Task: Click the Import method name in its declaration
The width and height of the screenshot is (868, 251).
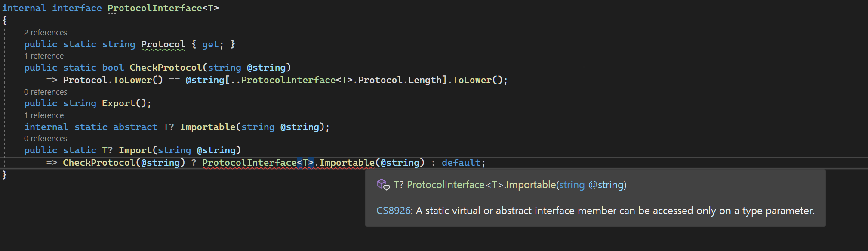Action: 135,150
